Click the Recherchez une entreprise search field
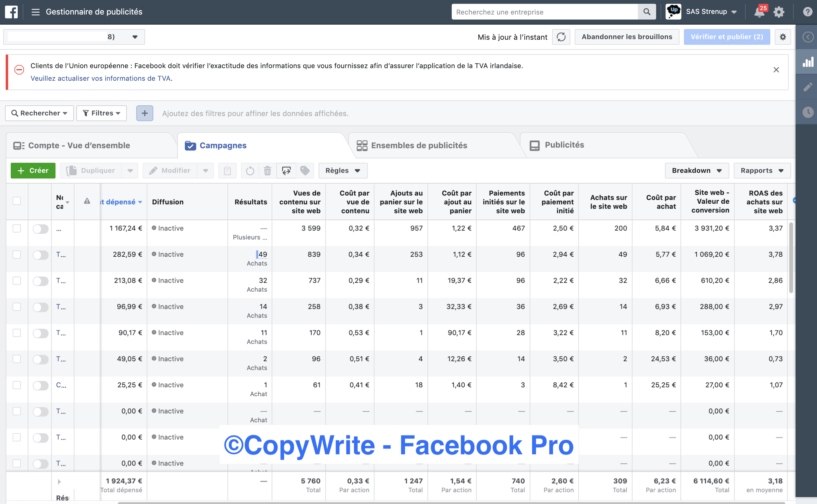Image resolution: width=817 pixels, height=504 pixels. [544, 12]
